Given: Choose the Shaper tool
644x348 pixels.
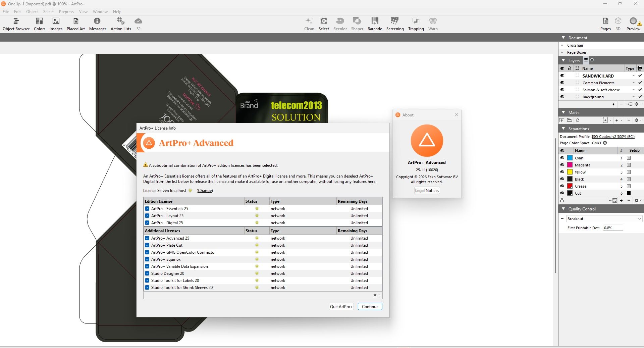Looking at the screenshot, I should click(x=357, y=24).
